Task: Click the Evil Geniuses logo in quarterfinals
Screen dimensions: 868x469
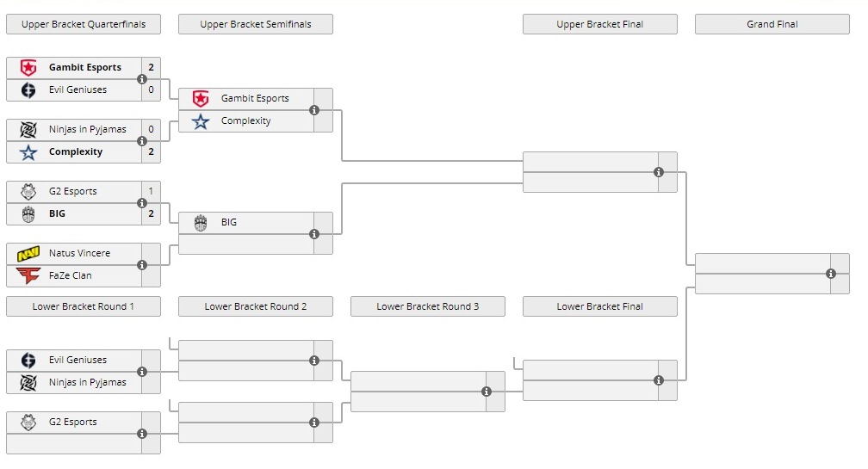Action: coord(28,89)
